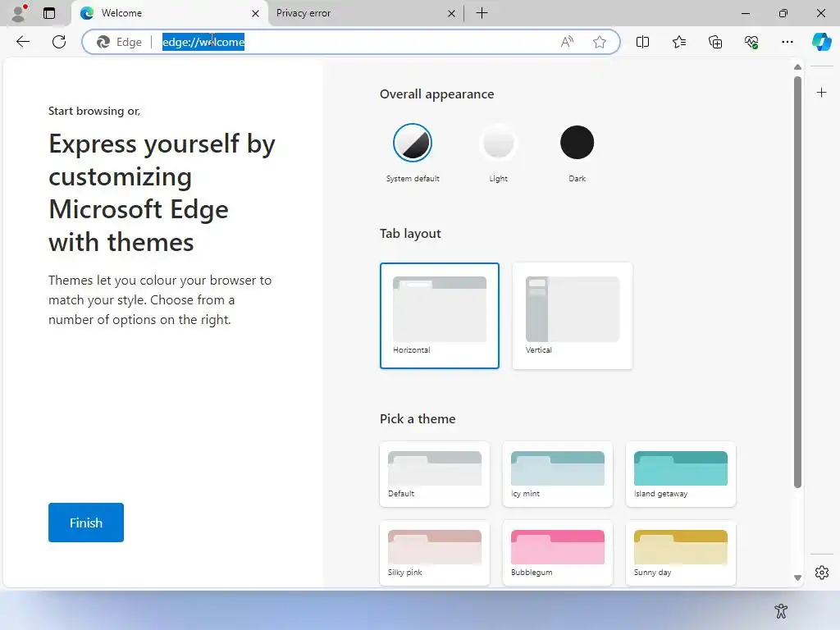Pick the Bubblegum theme
840x630 pixels.
coord(558,552)
